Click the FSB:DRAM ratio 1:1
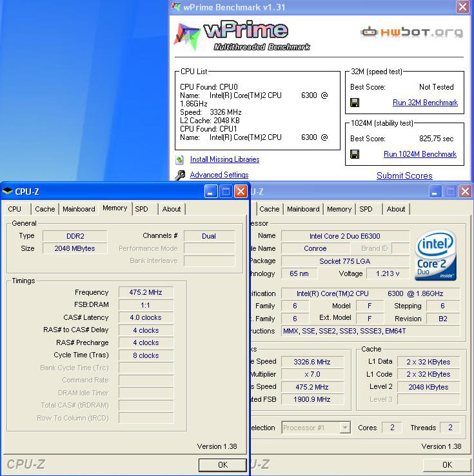474x476 pixels. 146,305
